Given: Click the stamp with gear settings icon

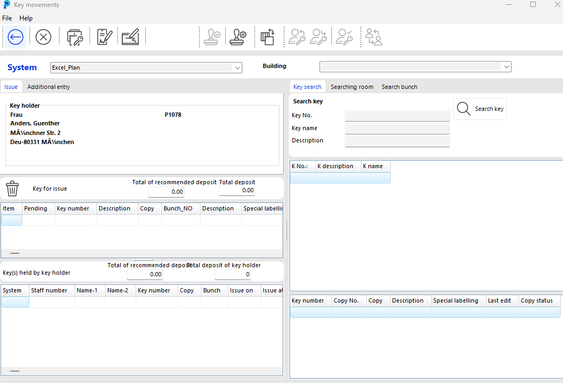Looking at the screenshot, I should (x=238, y=37).
